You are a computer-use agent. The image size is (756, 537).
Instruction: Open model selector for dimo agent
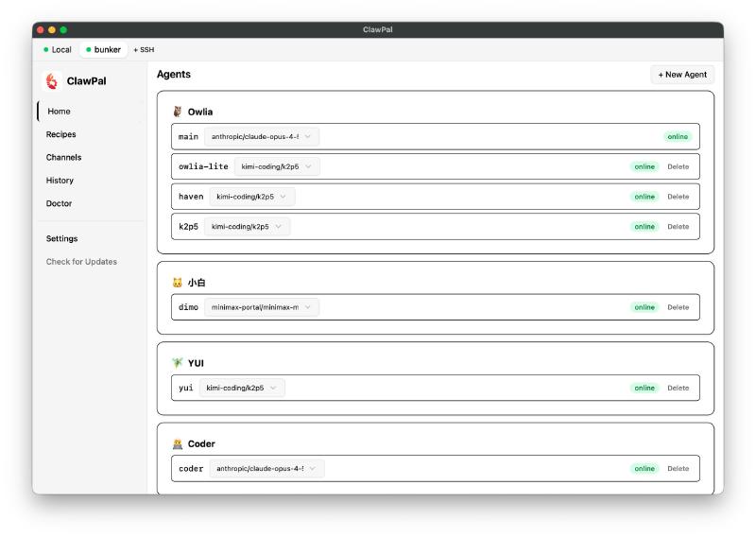click(x=262, y=307)
